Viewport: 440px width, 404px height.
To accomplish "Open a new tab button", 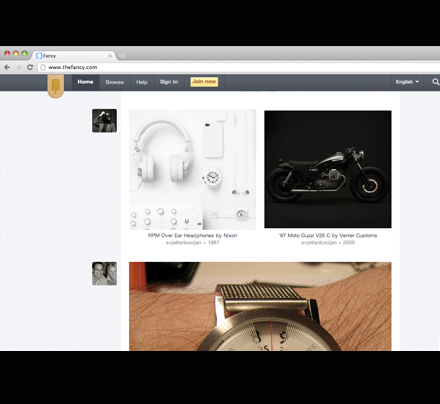I will click(122, 56).
